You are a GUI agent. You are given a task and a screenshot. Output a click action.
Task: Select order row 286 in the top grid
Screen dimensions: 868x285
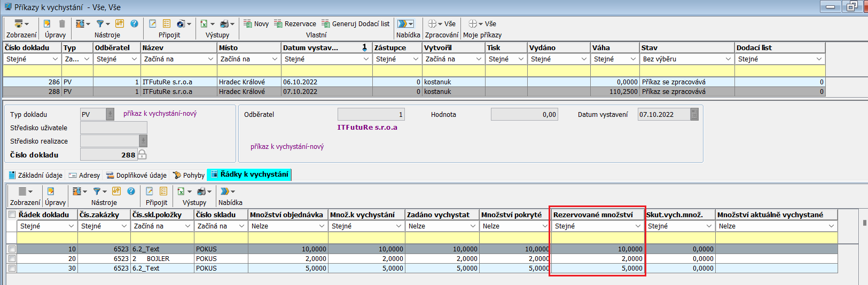160,82
